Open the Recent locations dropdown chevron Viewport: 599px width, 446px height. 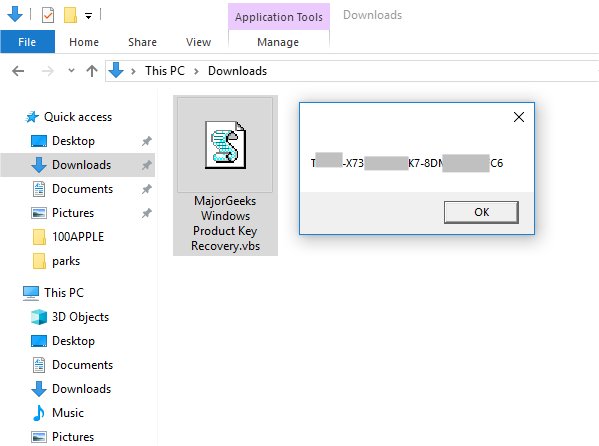click(x=71, y=71)
